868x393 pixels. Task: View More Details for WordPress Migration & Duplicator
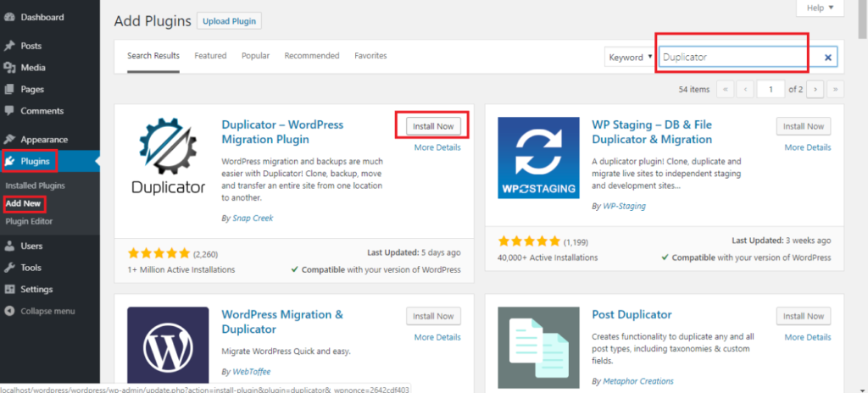(437, 337)
